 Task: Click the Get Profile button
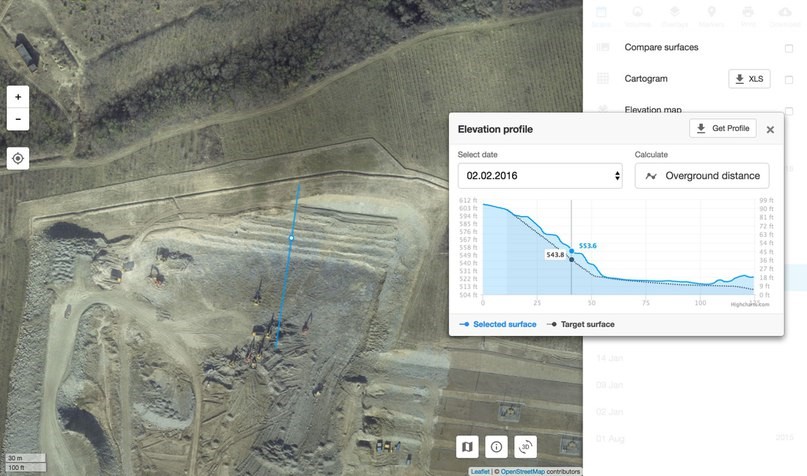(x=722, y=129)
